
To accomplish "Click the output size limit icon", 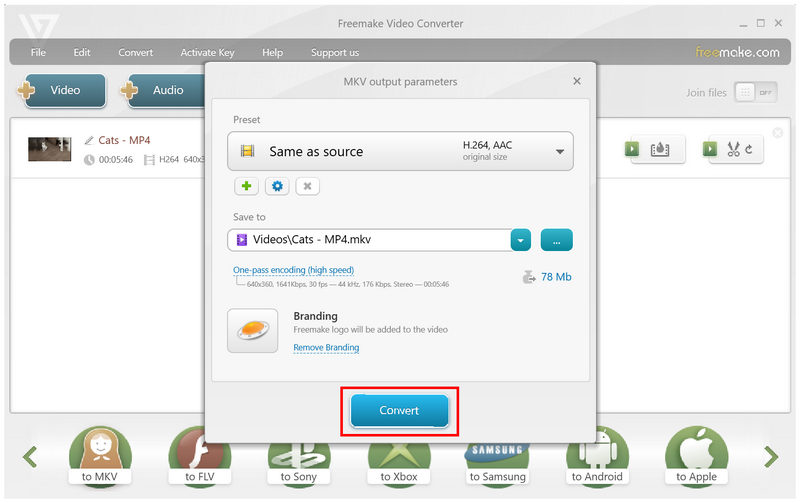I will coord(529,277).
